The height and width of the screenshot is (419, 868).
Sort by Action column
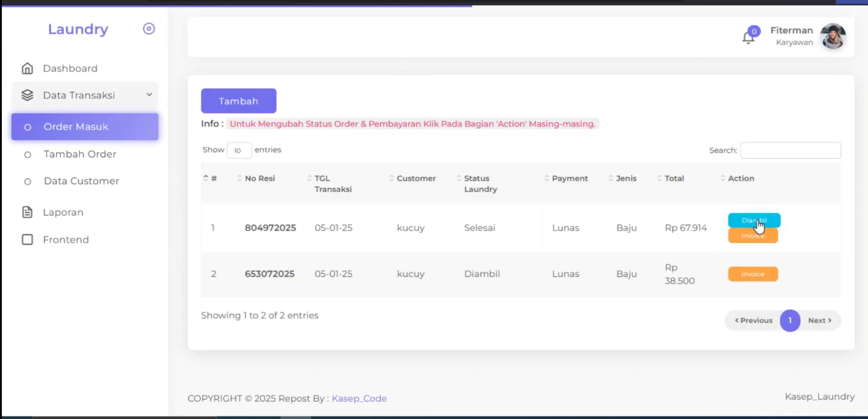click(741, 178)
